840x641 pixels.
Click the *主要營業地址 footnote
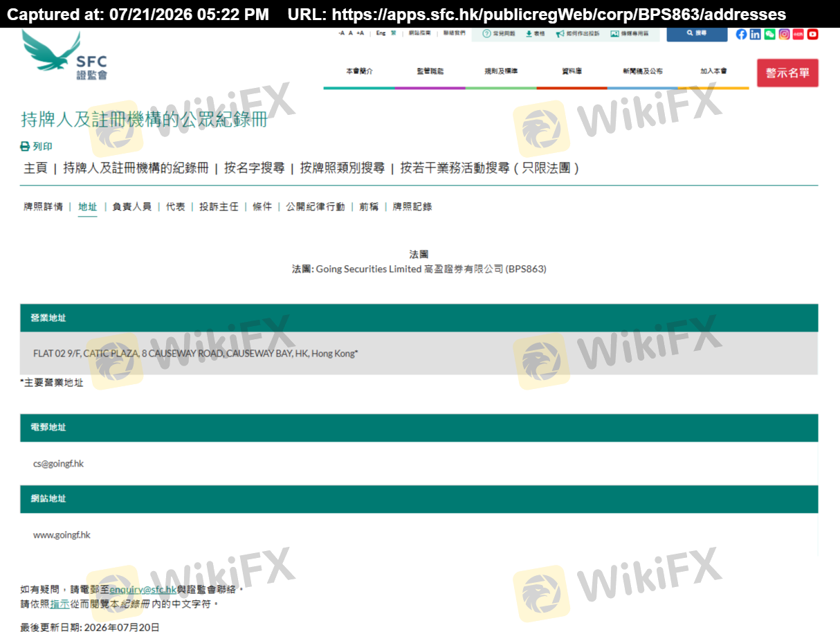51,382
